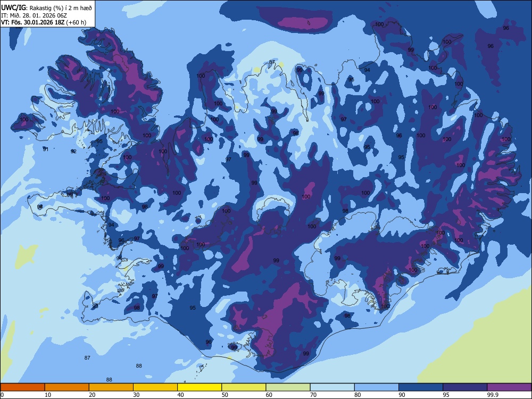Select the legend tick label '20'
Viewport: 532px width, 399px height.
click(x=92, y=395)
